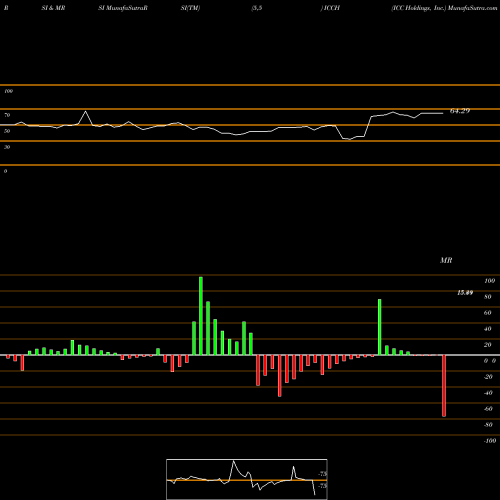Click the ICCH ticker text in header
This screenshot has width=500, height=500.
tap(331, 8)
